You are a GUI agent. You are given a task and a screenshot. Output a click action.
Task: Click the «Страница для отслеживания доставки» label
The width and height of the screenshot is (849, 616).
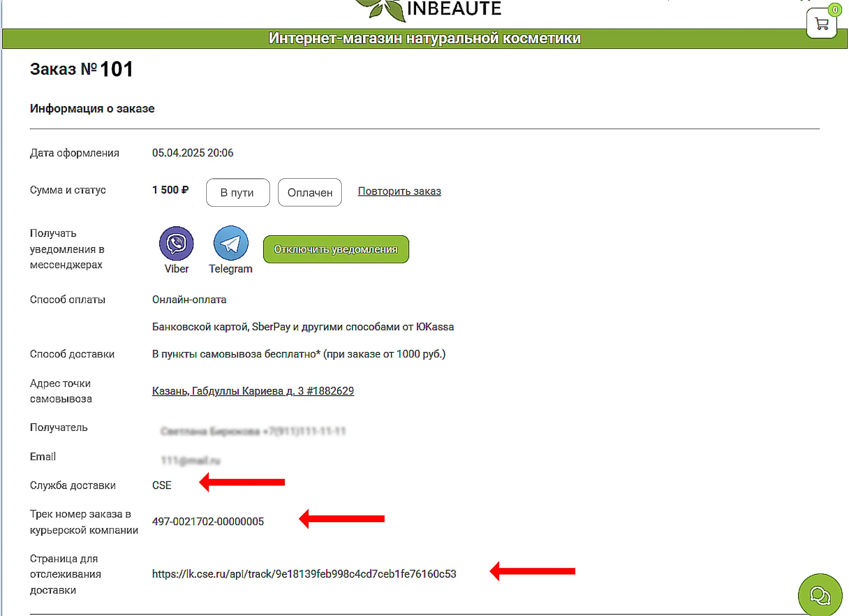(x=65, y=574)
